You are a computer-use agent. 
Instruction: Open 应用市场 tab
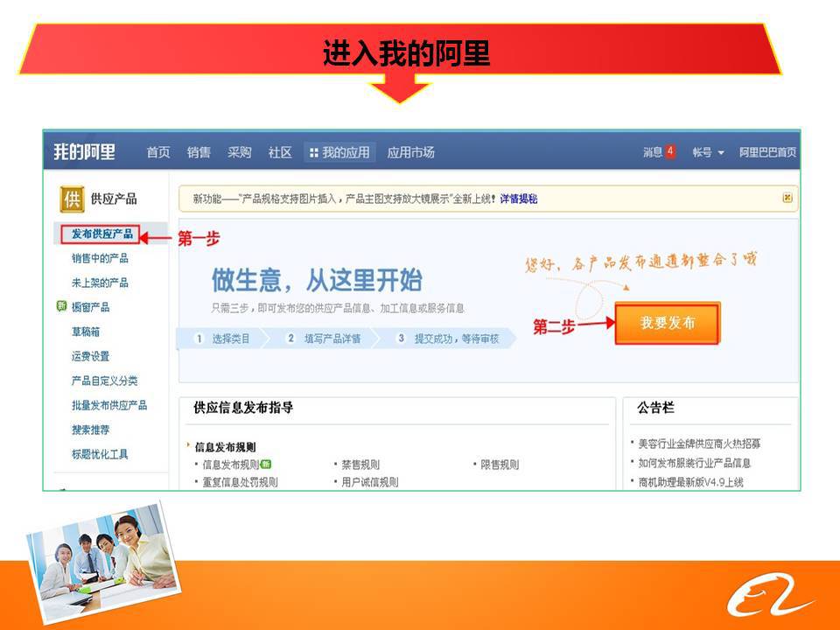(411, 152)
